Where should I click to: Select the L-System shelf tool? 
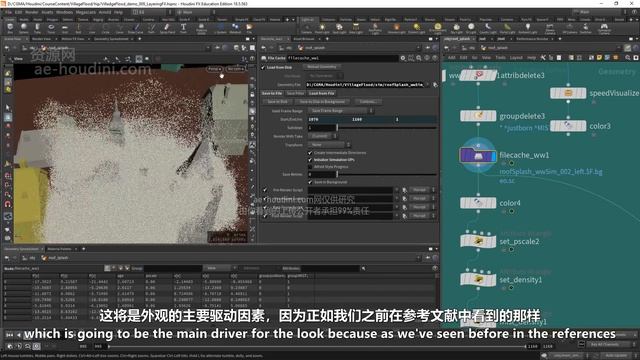[222, 28]
